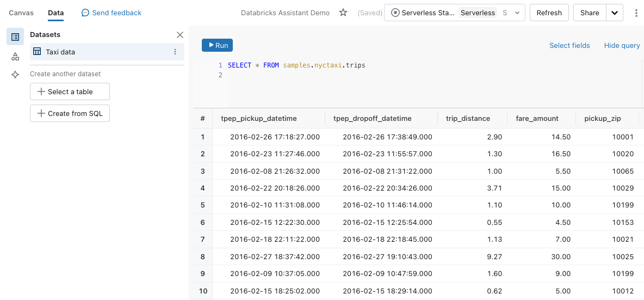Click the Refresh button
The width and height of the screenshot is (644, 300).
click(x=549, y=13)
